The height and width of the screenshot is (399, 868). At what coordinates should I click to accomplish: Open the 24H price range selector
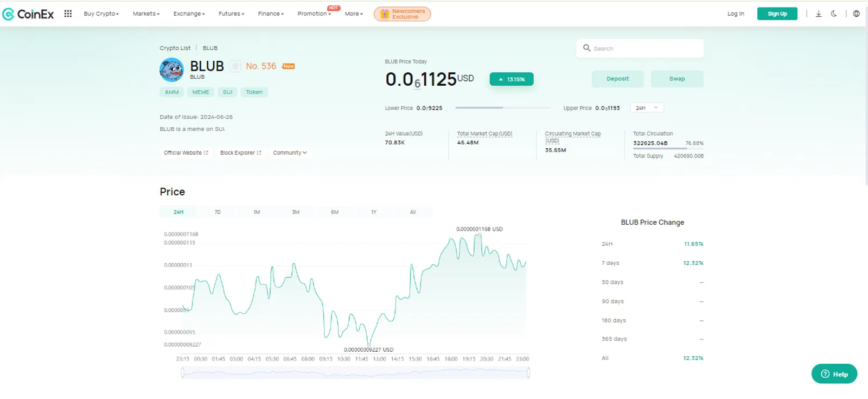pos(647,108)
